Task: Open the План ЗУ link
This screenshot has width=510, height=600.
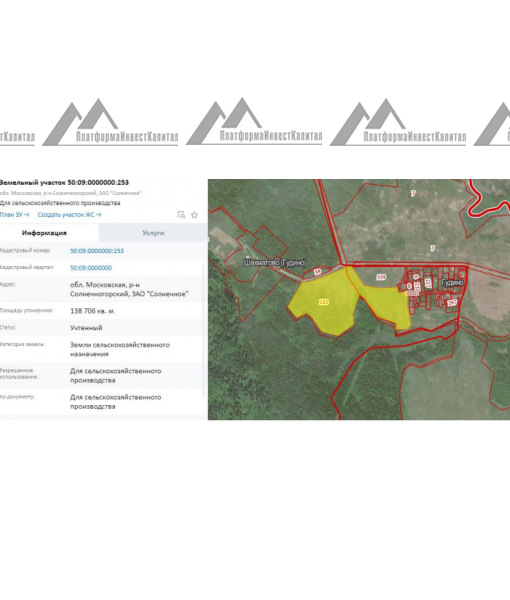Action: (14, 215)
